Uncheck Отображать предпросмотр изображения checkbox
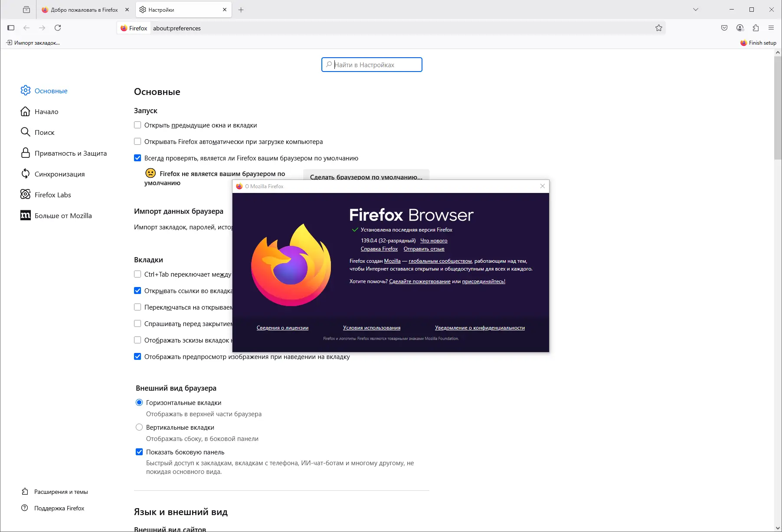Image resolution: width=782 pixels, height=532 pixels. [x=137, y=356]
